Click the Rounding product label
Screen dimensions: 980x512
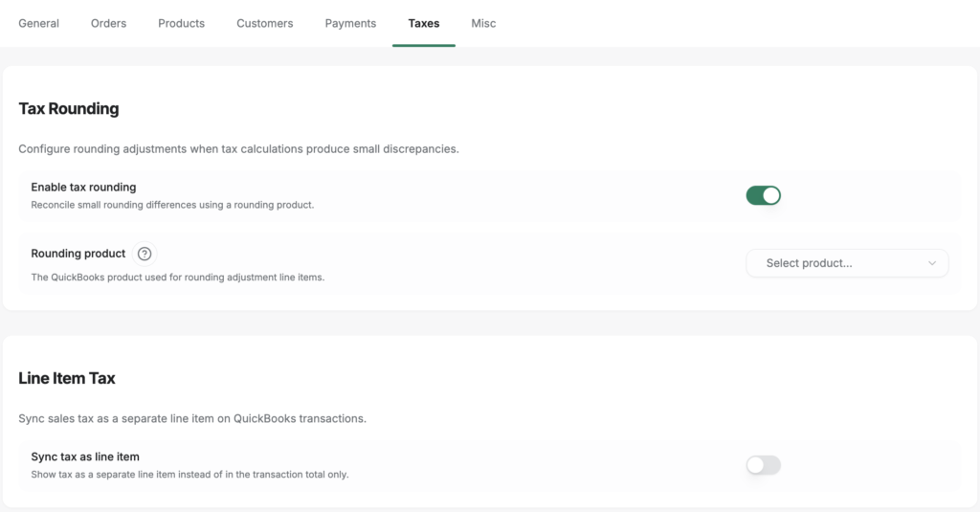point(78,254)
